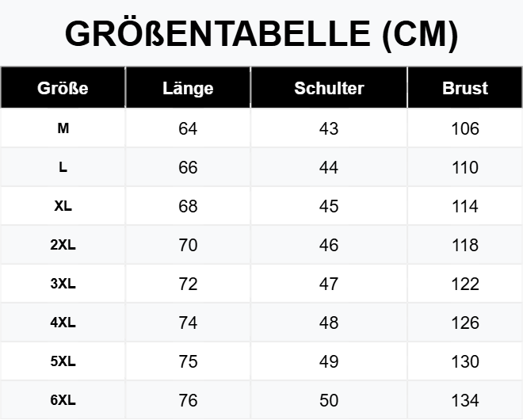Click the XL size label
The height and width of the screenshot is (420, 523).
63,206
